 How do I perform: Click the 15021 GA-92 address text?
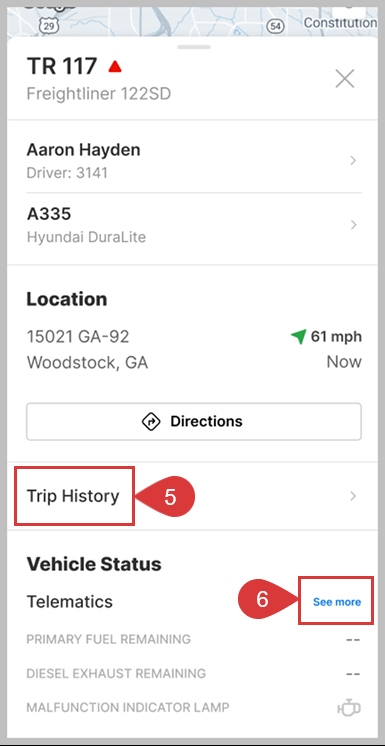point(78,337)
